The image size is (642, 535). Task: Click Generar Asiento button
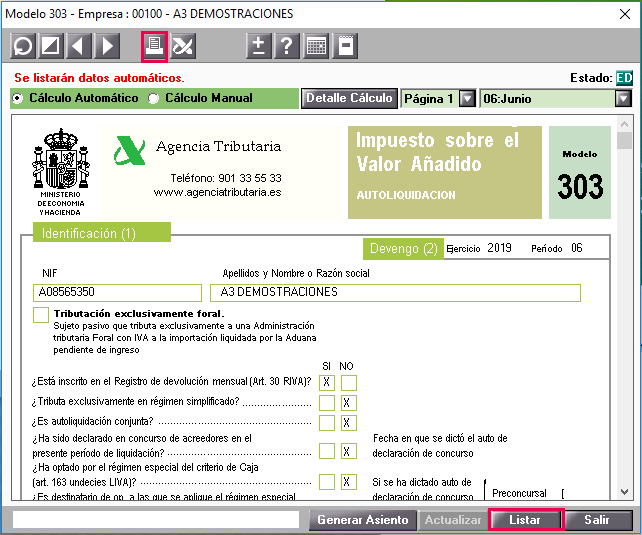pyautogui.click(x=363, y=520)
